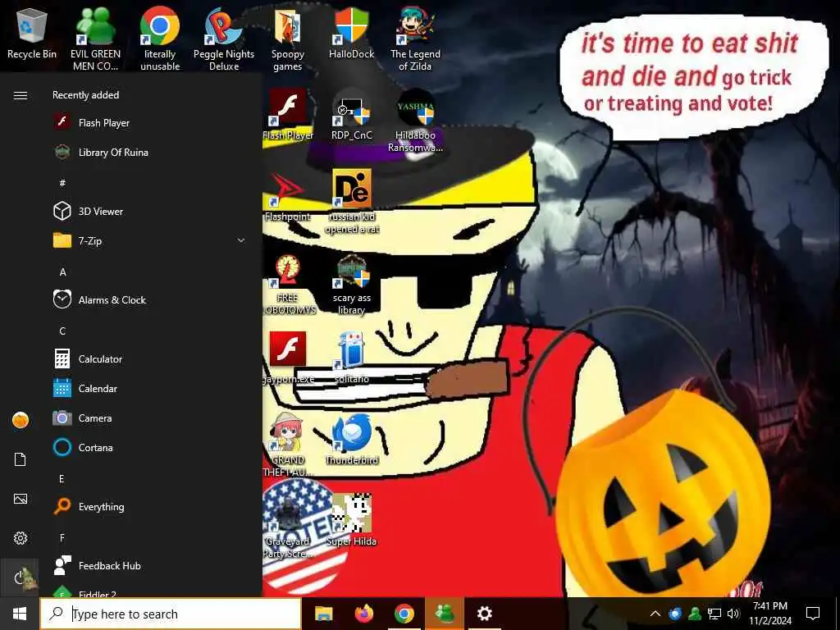This screenshot has width=840, height=630.
Task: Open Flash Player desktop shortcut
Action: point(288,115)
